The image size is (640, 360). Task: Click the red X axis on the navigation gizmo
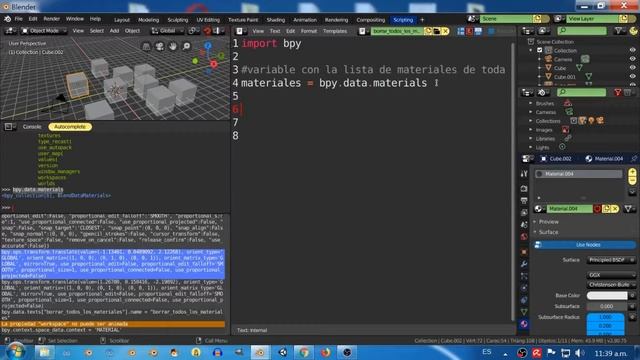pos(214,64)
